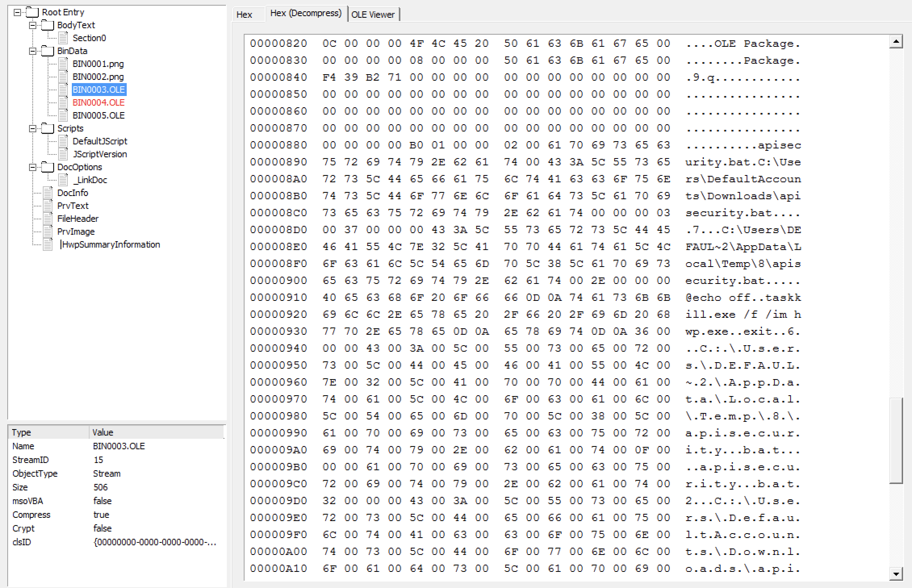This screenshot has width=912, height=588.
Task: Click the BIN0001.png file icon
Action: 63,64
